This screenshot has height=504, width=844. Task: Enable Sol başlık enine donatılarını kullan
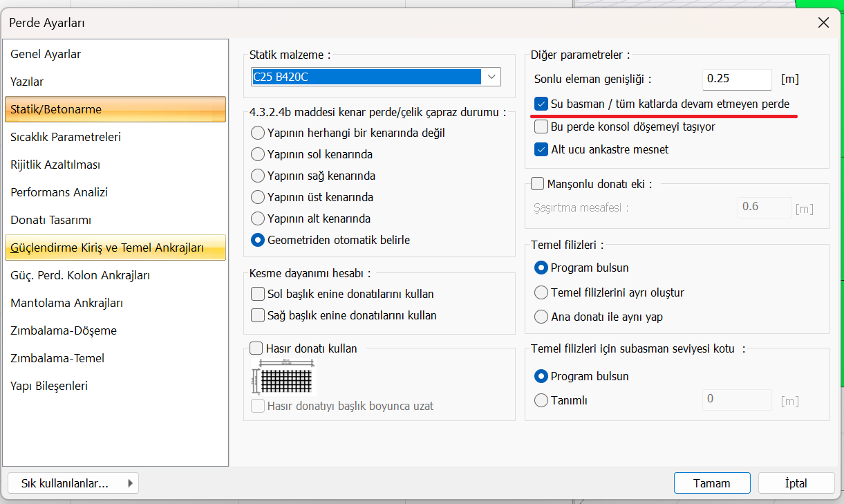pos(258,294)
